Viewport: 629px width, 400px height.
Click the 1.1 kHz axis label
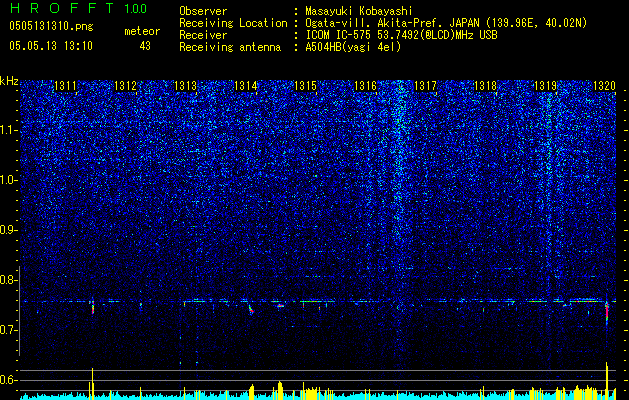pyautogui.click(x=9, y=130)
